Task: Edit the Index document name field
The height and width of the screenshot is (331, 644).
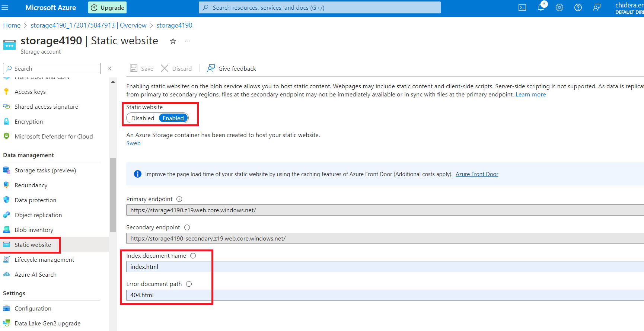Action: point(385,267)
